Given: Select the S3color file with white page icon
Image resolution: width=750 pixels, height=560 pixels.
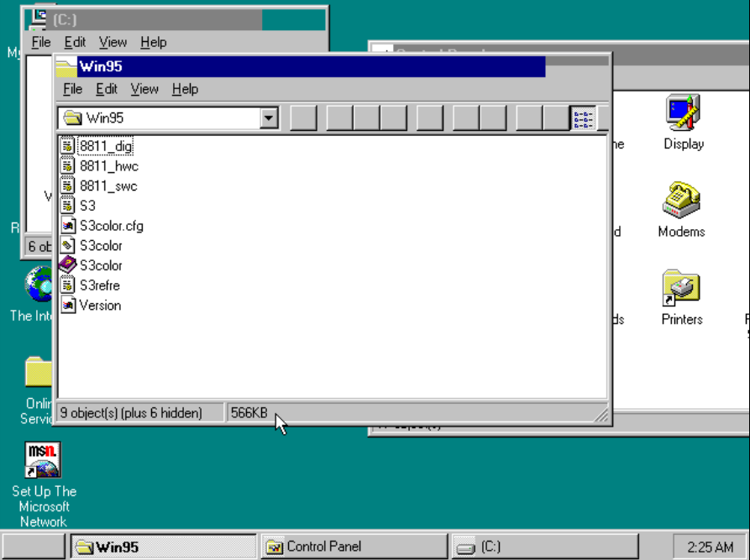Looking at the screenshot, I should click(x=67, y=245).
